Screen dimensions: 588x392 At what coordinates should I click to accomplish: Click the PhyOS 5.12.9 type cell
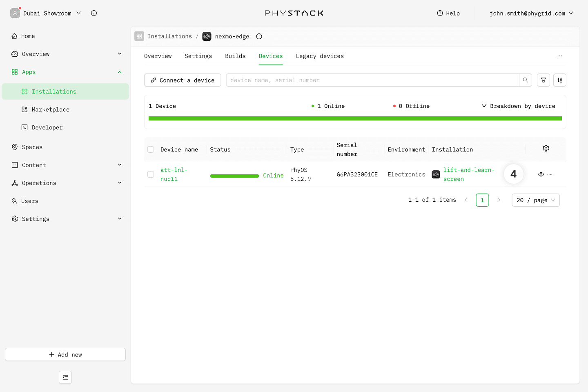point(301,174)
